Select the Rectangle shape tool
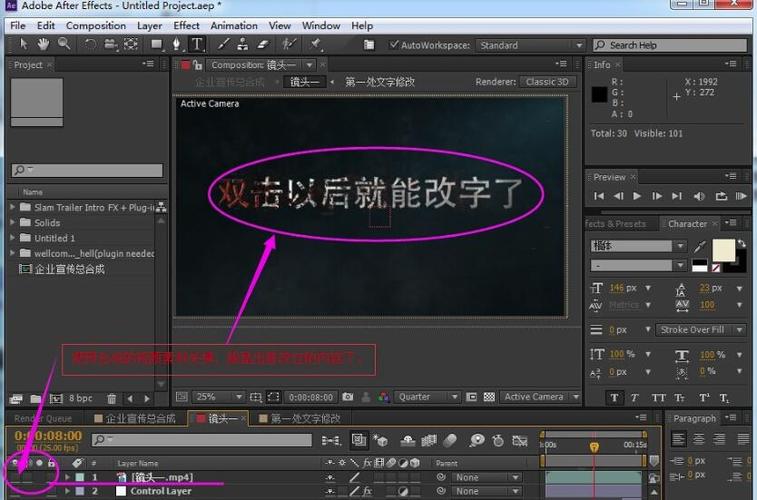757x500 pixels. click(156, 44)
